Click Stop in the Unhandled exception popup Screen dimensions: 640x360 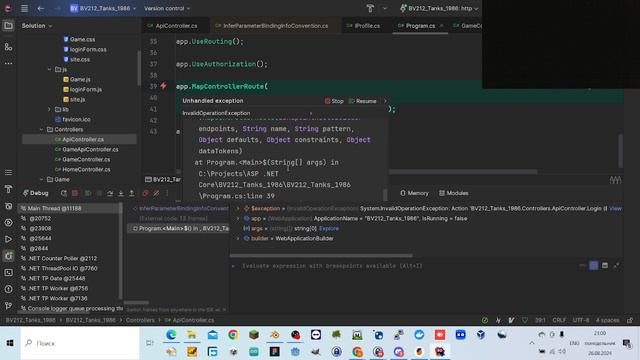(x=334, y=101)
